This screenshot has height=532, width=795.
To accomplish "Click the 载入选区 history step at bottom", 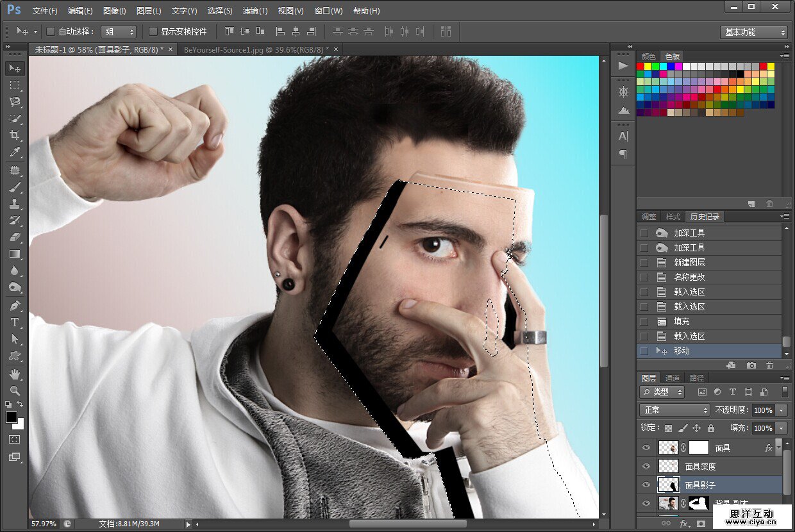I will (x=689, y=336).
